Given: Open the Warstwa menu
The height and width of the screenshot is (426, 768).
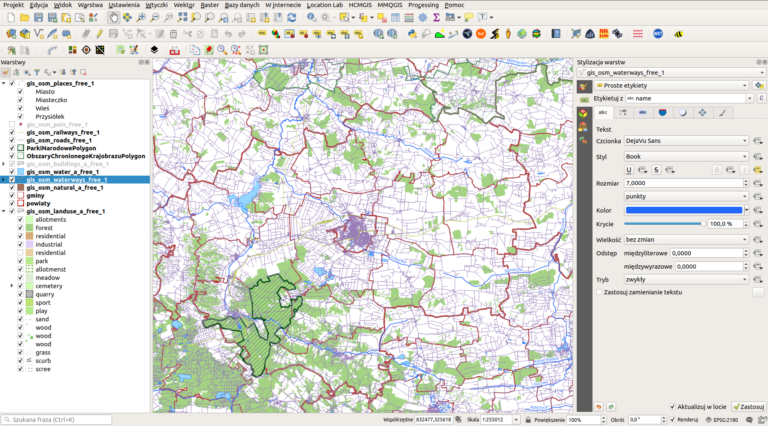Looking at the screenshot, I should tap(90, 5).
